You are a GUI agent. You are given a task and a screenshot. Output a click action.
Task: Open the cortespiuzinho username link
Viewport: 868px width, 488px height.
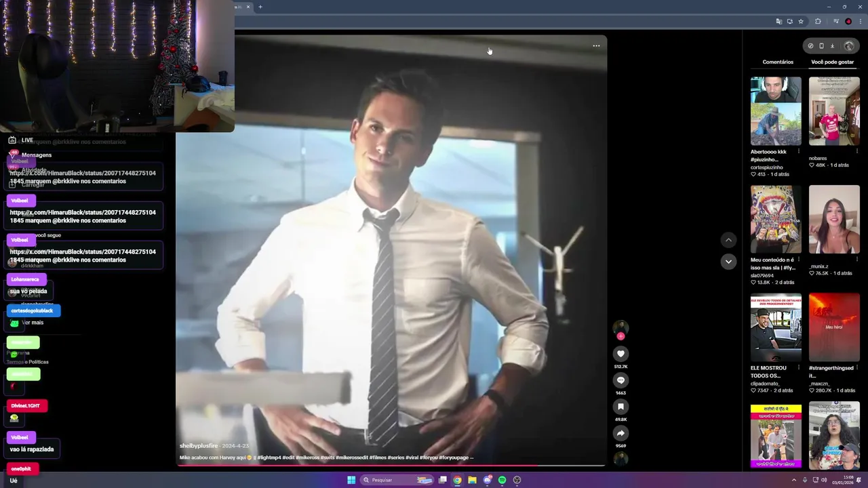[767, 167]
